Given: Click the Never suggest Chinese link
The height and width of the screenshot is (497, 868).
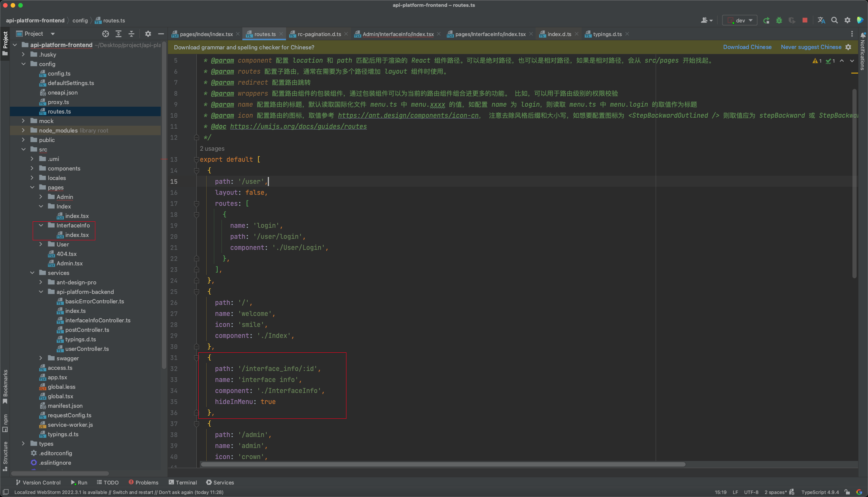Looking at the screenshot, I should [x=811, y=47].
